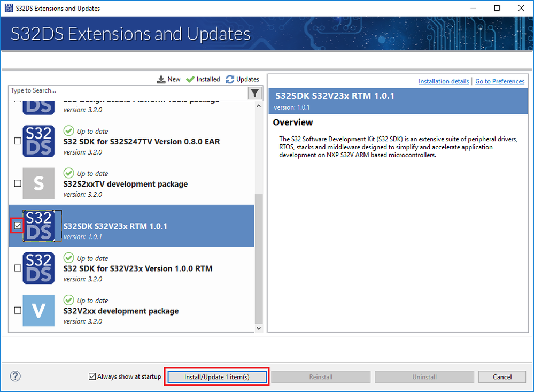
Task: Check S32V2xx development package checkbox
Action: pos(18,310)
